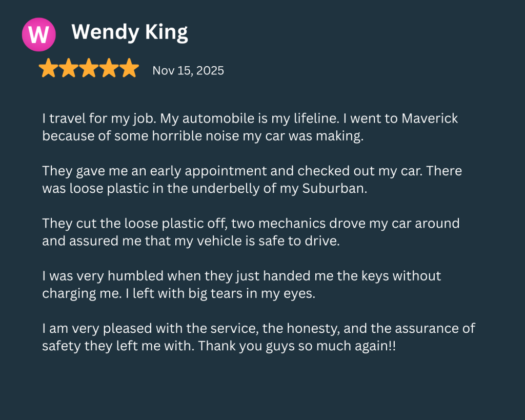Click the Nov 15, 2025 review date
The image size is (525, 420).
coord(188,71)
